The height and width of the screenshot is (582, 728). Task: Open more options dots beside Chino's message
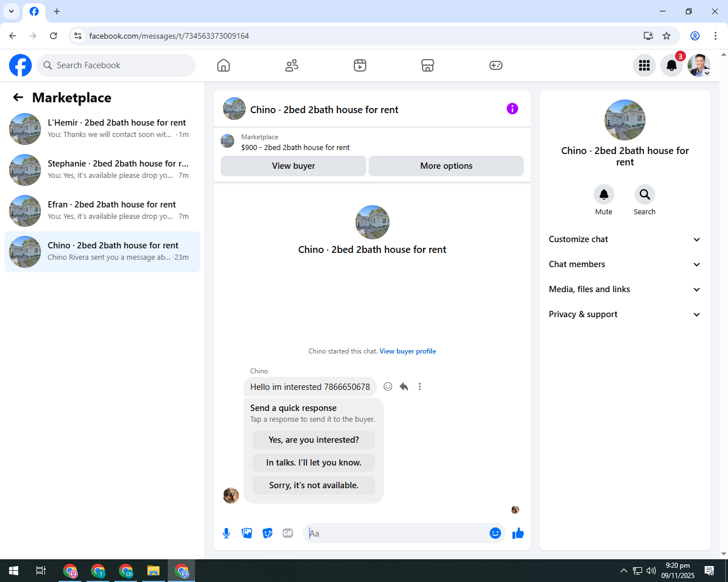pyautogui.click(x=420, y=386)
